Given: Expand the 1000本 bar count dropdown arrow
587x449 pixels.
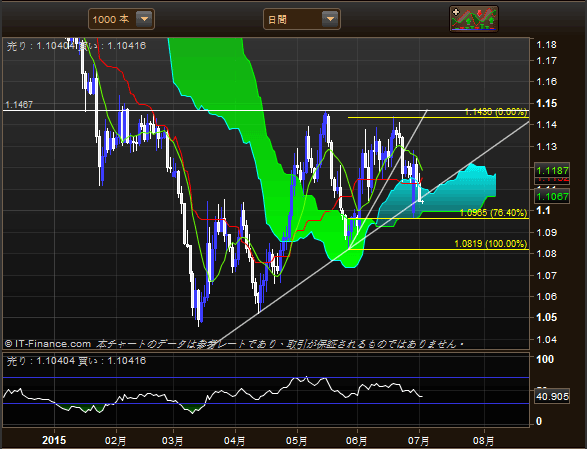Looking at the screenshot, I should tap(144, 19).
